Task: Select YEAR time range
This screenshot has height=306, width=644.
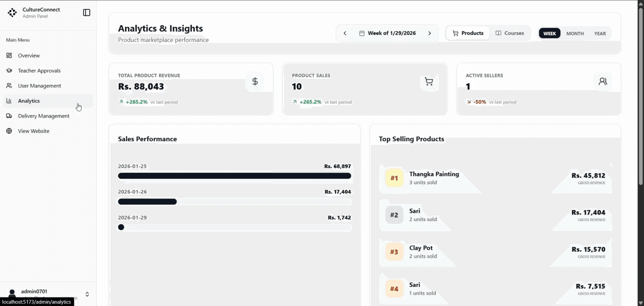Action: [x=600, y=34]
